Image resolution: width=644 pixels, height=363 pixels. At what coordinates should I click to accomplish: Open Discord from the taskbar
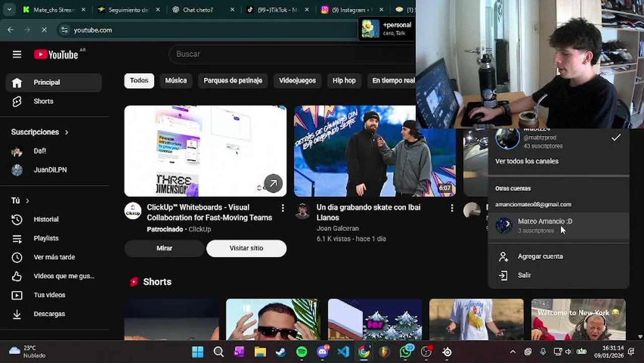tap(323, 352)
